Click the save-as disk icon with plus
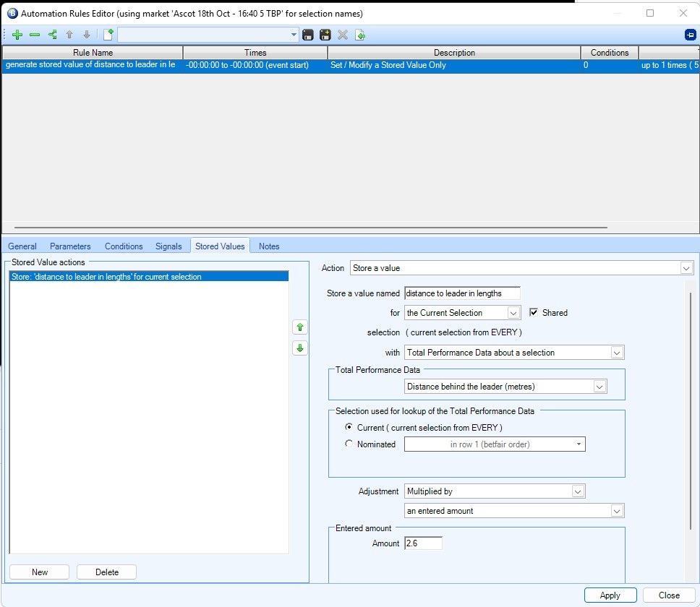This screenshot has height=607, width=700. click(325, 35)
